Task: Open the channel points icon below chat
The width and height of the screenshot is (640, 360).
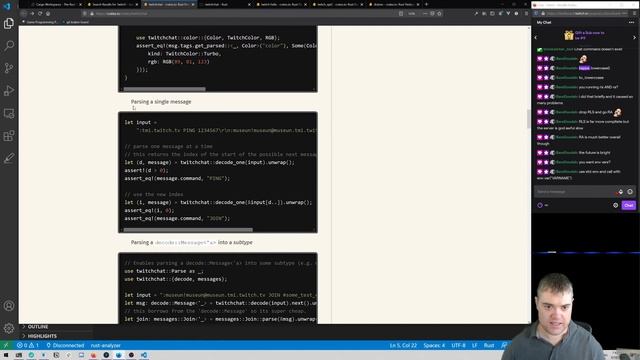Action: click(540, 205)
